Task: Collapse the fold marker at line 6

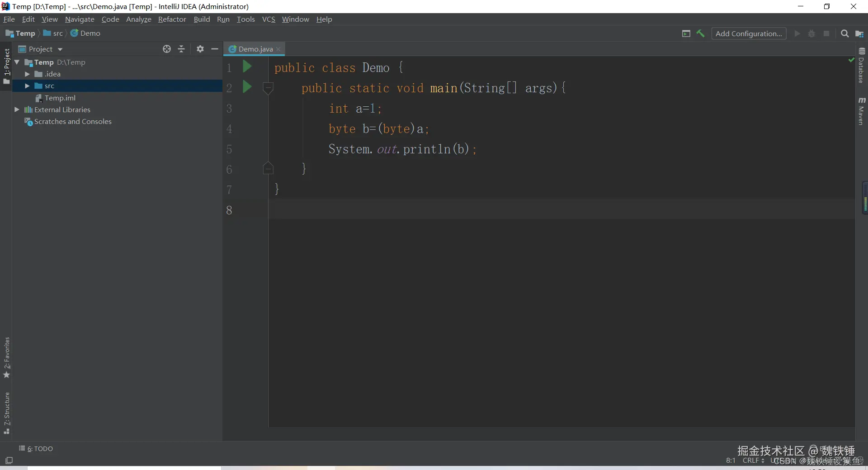Action: point(268,168)
